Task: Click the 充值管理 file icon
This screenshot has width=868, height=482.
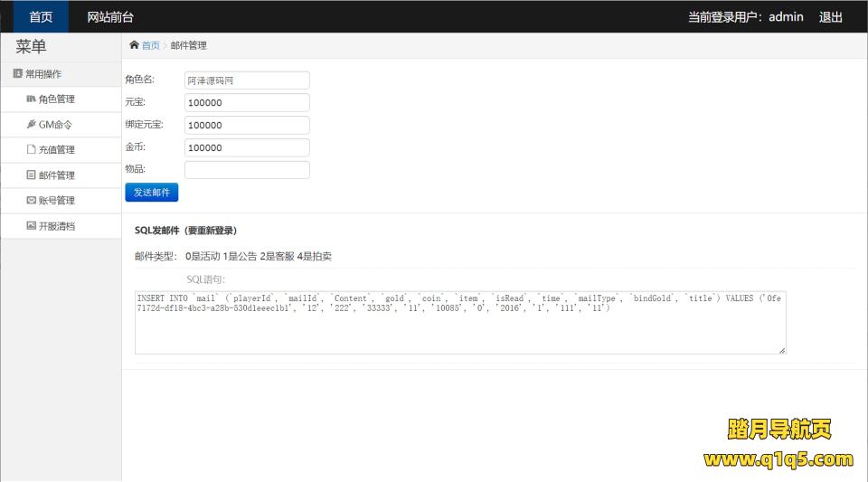Action: [x=31, y=149]
